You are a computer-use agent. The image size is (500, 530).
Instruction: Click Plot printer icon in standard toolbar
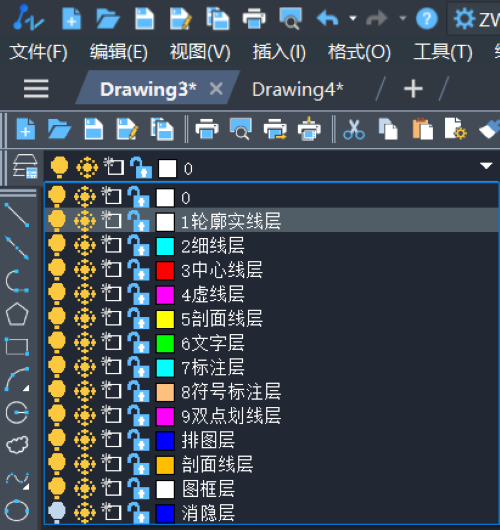(x=207, y=129)
